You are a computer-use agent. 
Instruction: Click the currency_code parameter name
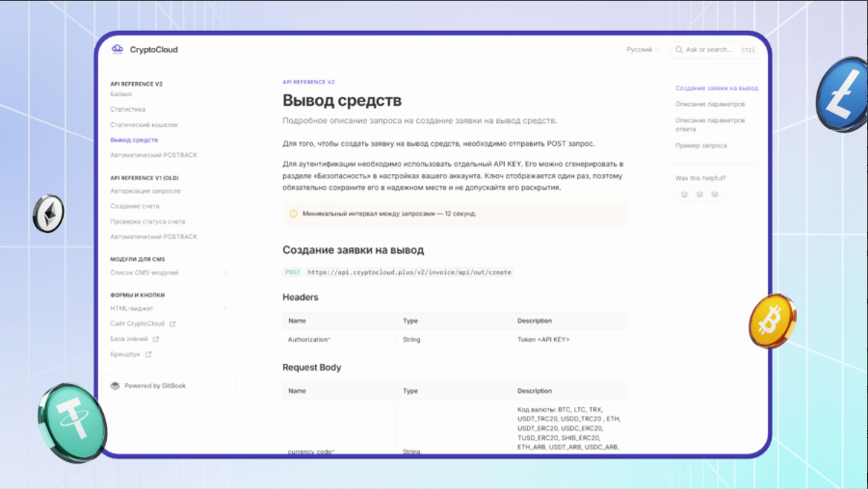coord(310,451)
